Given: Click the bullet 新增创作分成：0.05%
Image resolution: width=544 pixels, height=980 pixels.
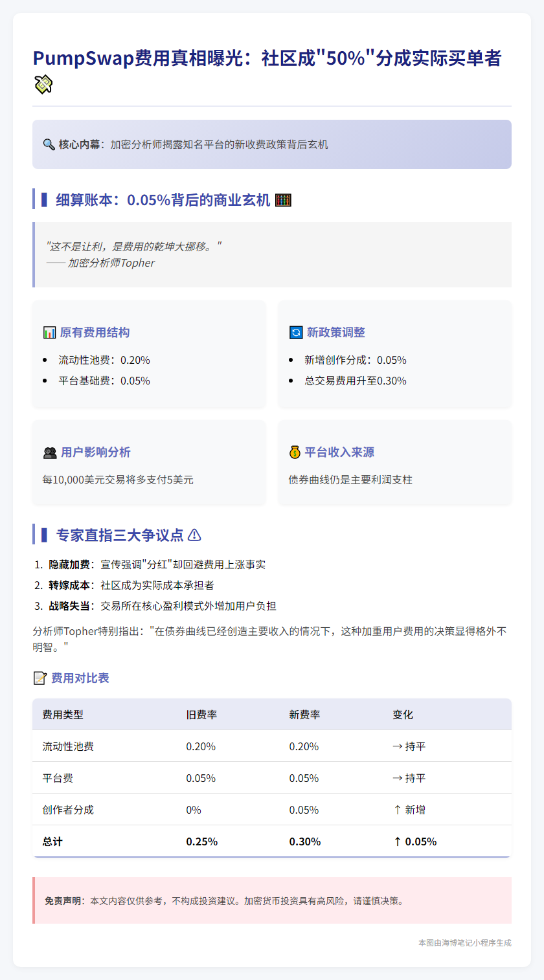Looking at the screenshot, I should point(356,360).
